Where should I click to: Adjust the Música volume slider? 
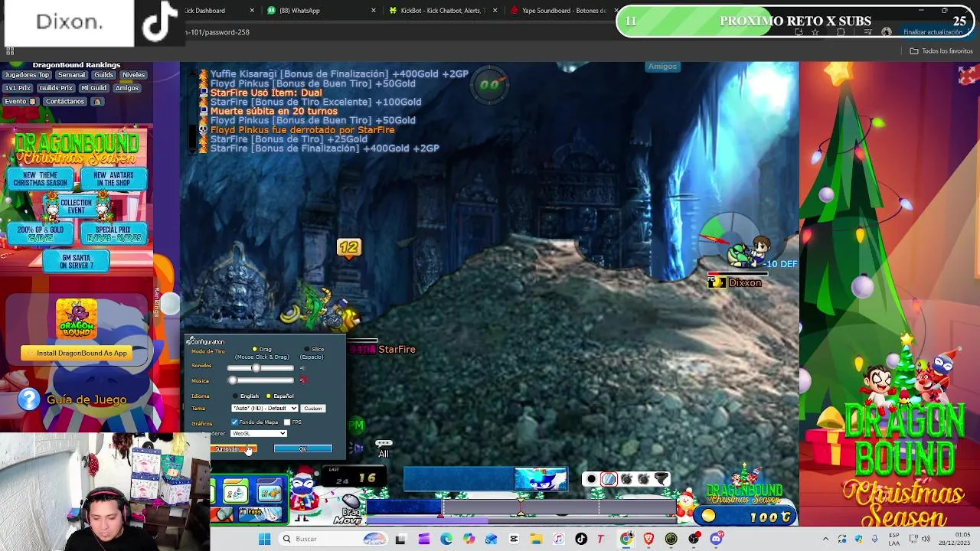[x=260, y=380]
